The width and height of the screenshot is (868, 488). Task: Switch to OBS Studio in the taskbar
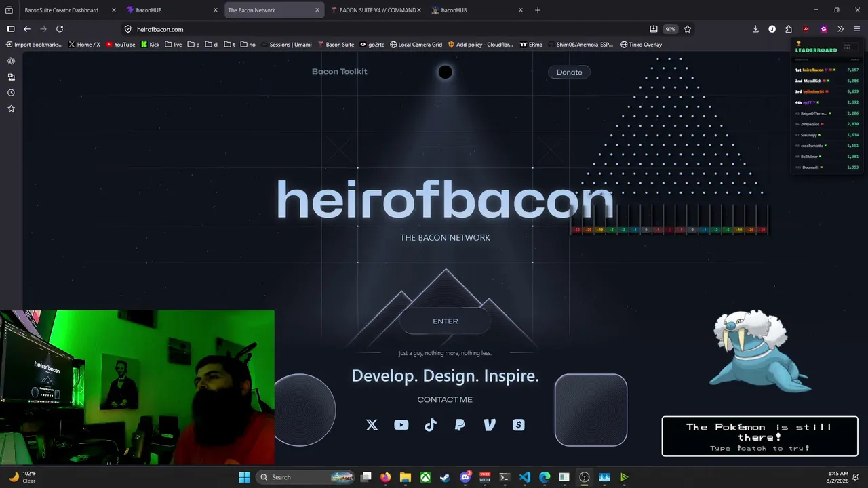(x=585, y=477)
